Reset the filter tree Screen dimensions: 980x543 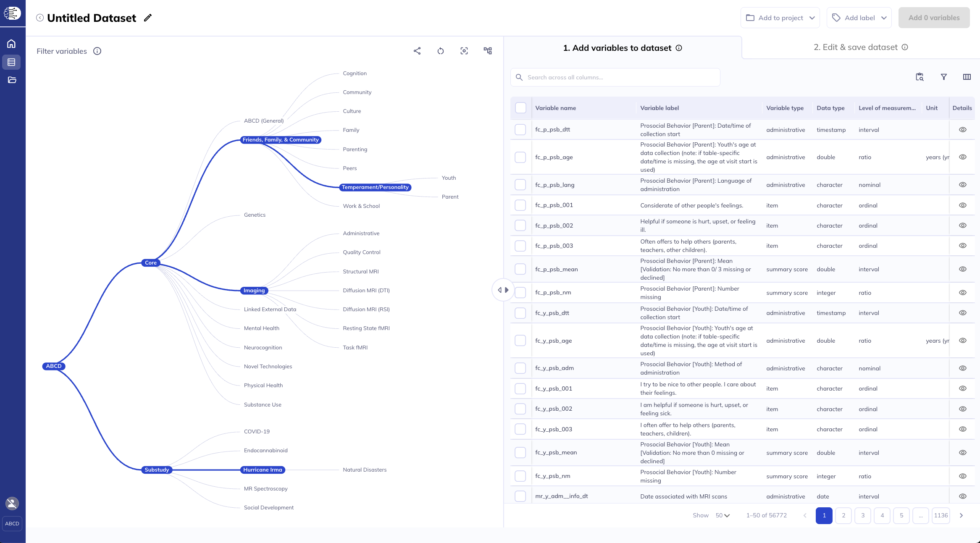pyautogui.click(x=441, y=51)
